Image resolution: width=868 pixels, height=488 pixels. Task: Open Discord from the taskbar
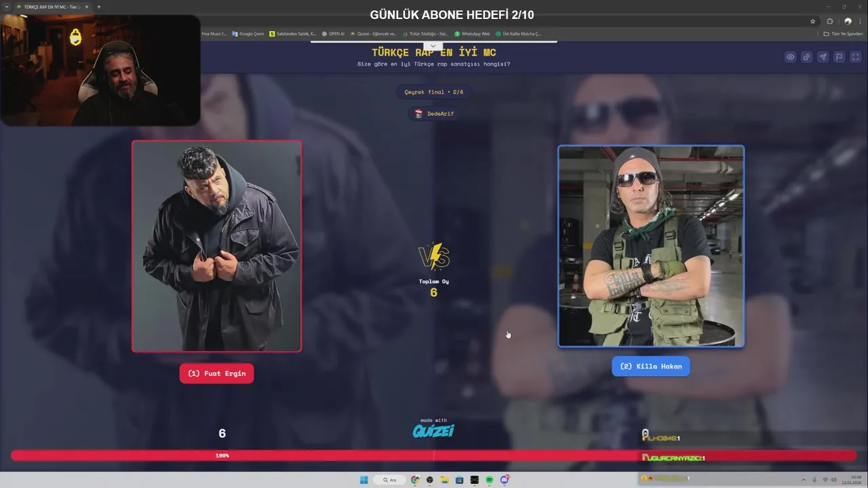click(x=504, y=480)
